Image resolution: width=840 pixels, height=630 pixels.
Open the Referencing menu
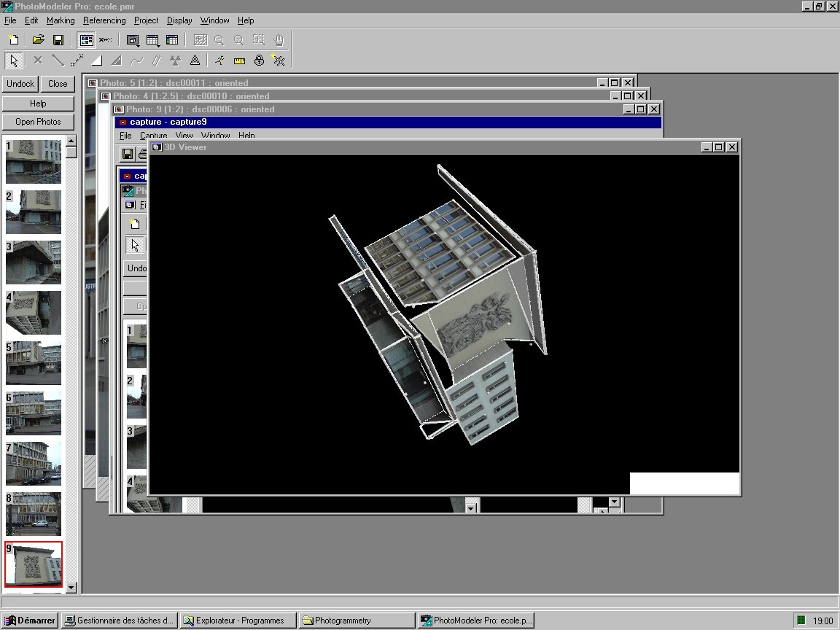104,20
